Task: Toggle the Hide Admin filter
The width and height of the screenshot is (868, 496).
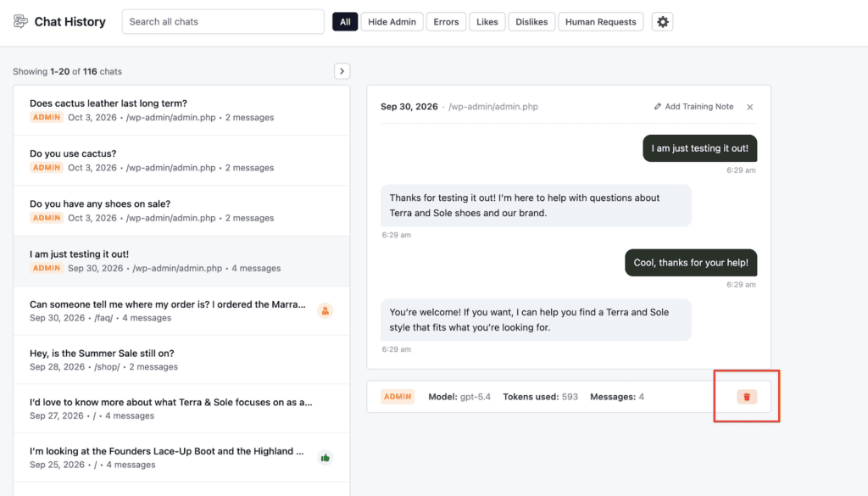Action: [392, 22]
